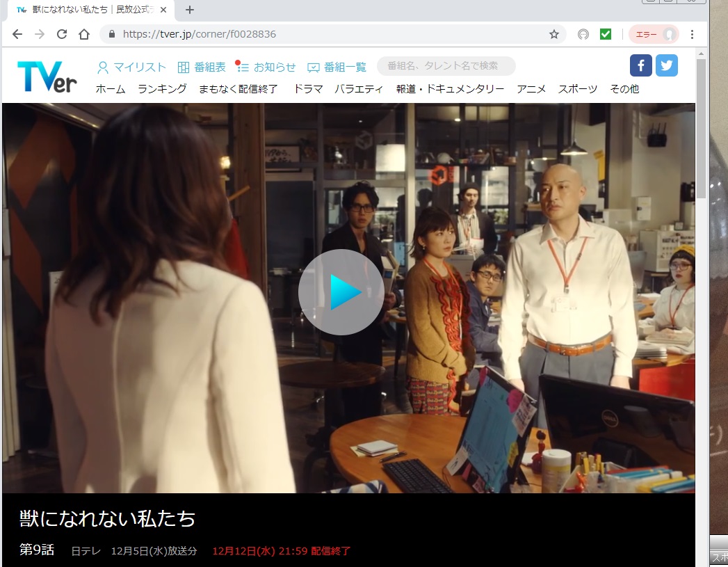728x567 pixels.
Task: Reload the page
Action: (x=61, y=34)
